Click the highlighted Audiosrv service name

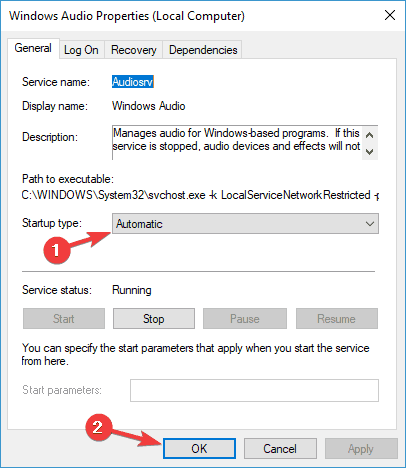tap(133, 82)
